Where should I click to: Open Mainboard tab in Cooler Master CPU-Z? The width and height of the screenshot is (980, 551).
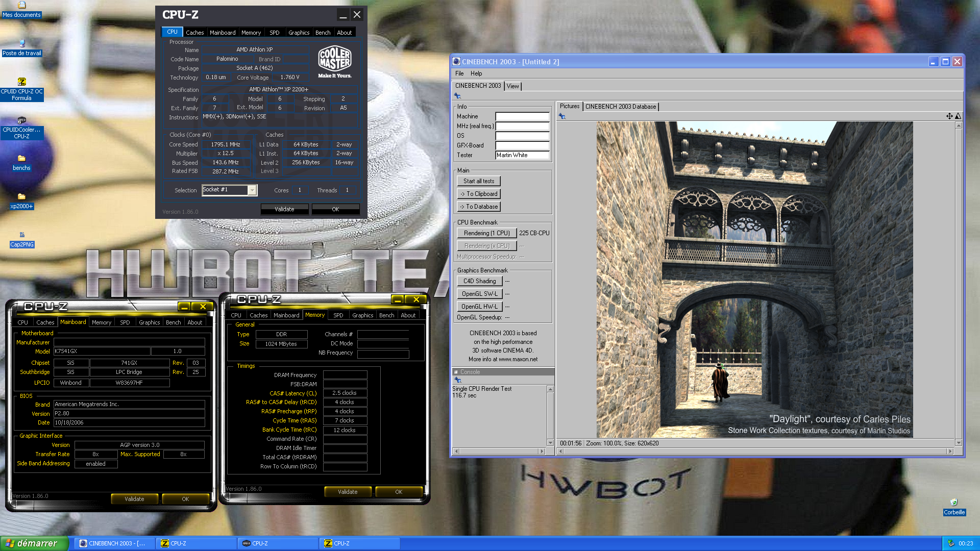click(x=223, y=32)
